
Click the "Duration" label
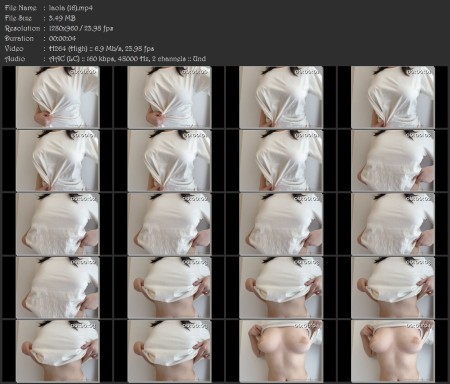tap(19, 38)
